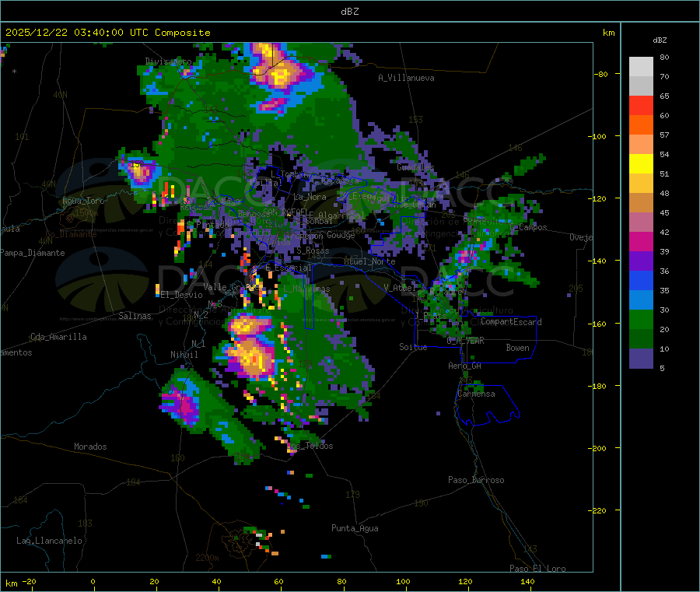Click the 'dBZ' title at the top
This screenshot has width=700, height=592.
pos(349,12)
